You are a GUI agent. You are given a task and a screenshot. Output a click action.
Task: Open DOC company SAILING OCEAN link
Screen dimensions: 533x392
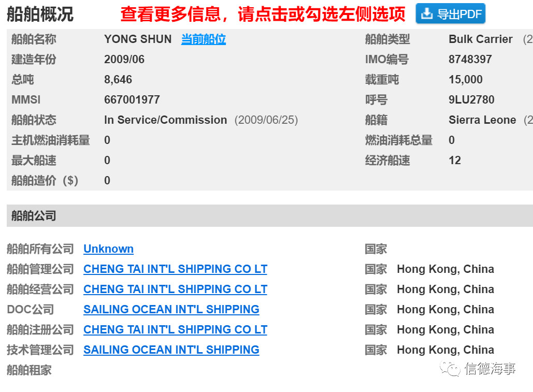click(171, 309)
